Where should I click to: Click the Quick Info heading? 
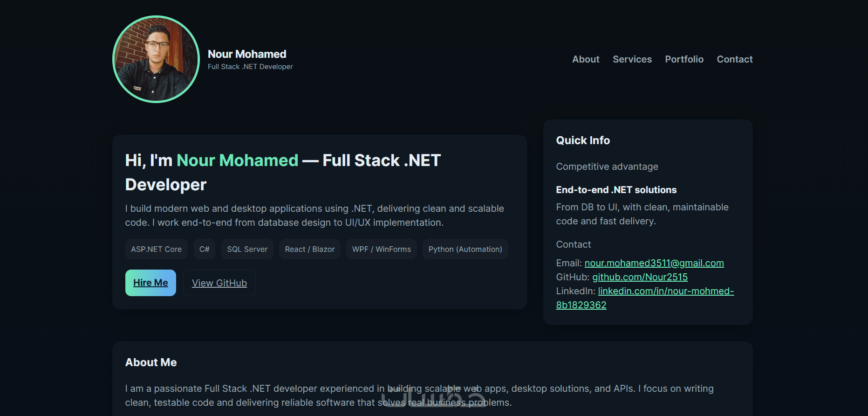click(583, 140)
